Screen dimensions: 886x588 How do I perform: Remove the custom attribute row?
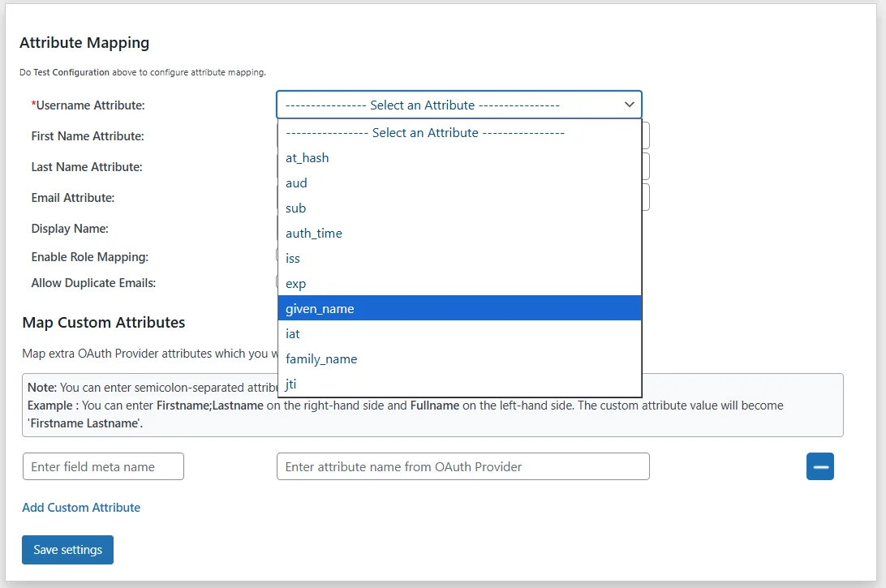(819, 466)
